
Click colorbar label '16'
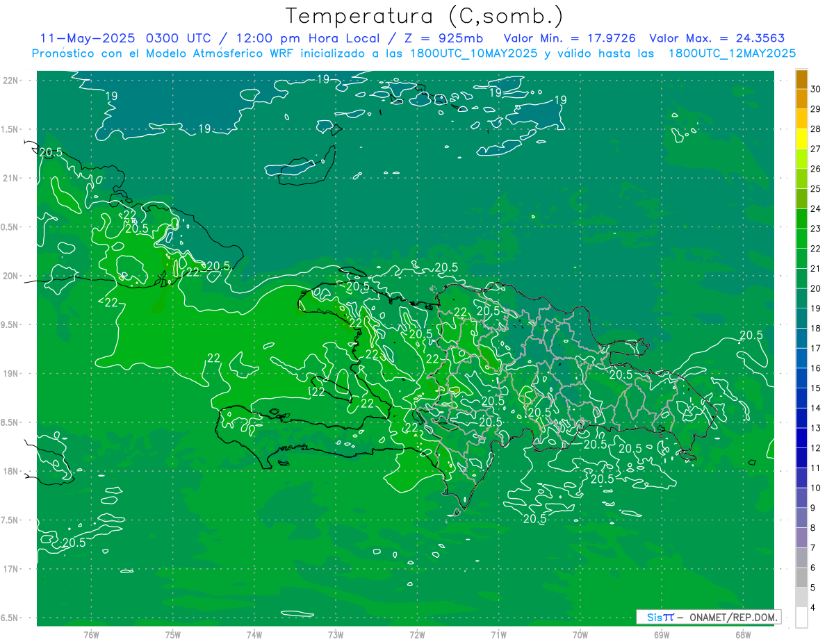coord(816,368)
